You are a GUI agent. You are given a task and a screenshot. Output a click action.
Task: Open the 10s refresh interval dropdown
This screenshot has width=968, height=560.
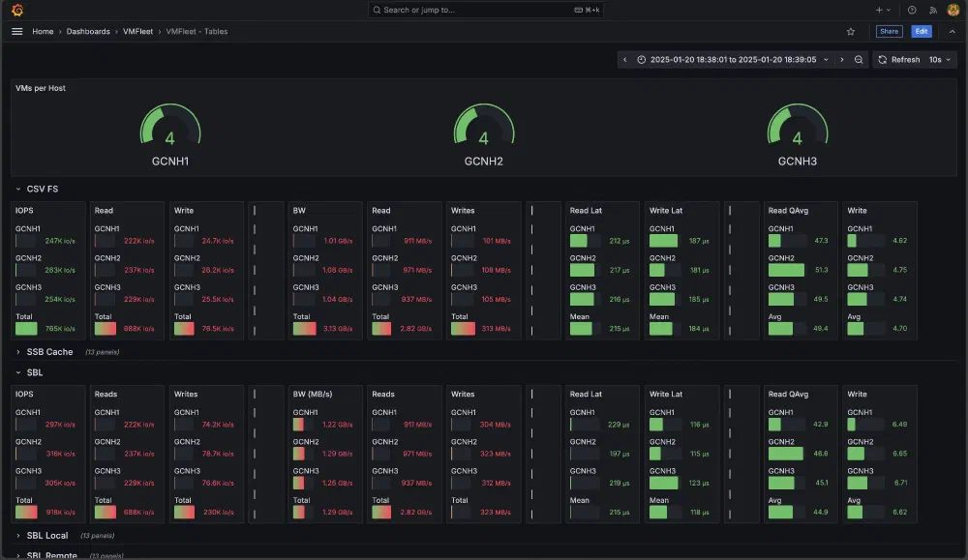coord(940,60)
